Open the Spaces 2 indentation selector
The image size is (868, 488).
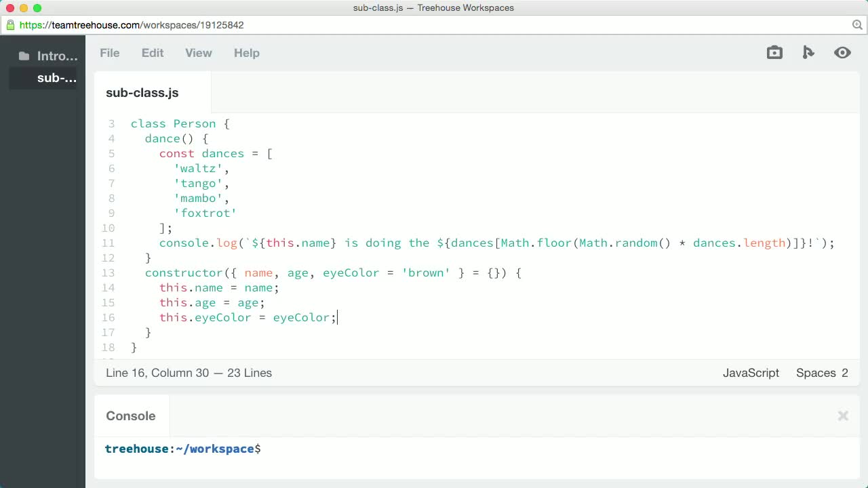(x=822, y=373)
